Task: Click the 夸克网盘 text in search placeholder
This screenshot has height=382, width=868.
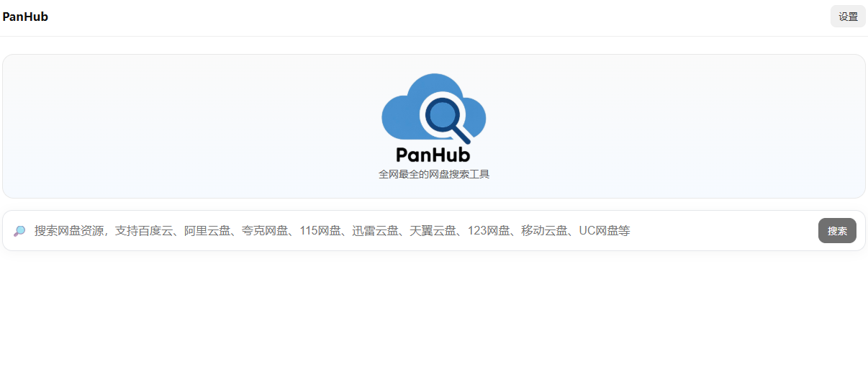Action: tap(265, 231)
